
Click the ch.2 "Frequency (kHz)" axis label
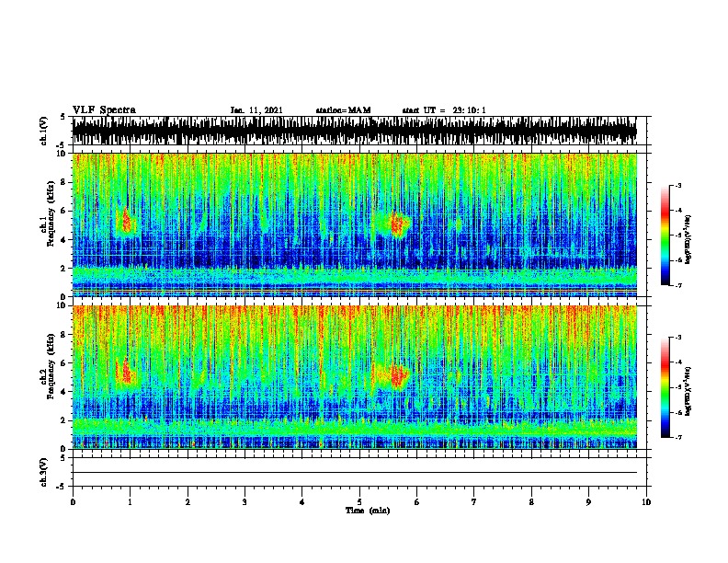[51, 367]
